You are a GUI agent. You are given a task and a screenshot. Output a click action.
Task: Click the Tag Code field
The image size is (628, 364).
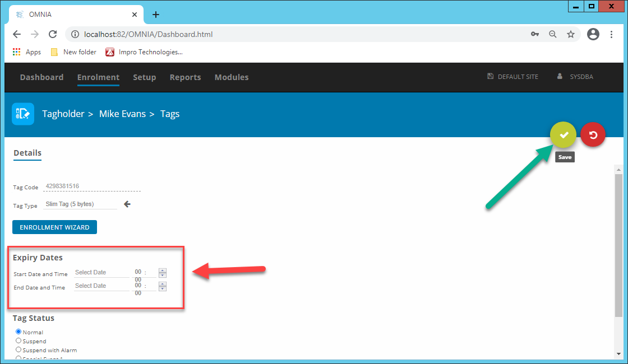coord(92,186)
